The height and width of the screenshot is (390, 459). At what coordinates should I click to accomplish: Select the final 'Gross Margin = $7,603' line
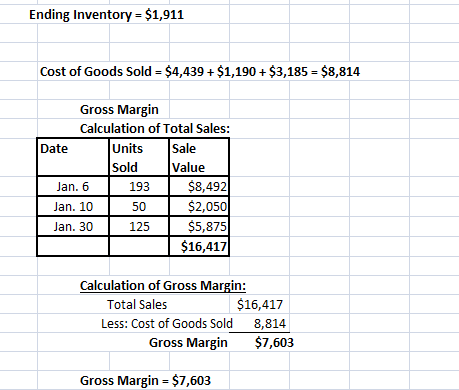click(145, 381)
